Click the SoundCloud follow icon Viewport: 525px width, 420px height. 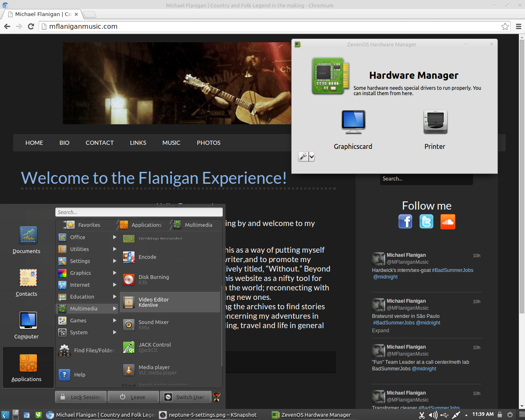[448, 221]
